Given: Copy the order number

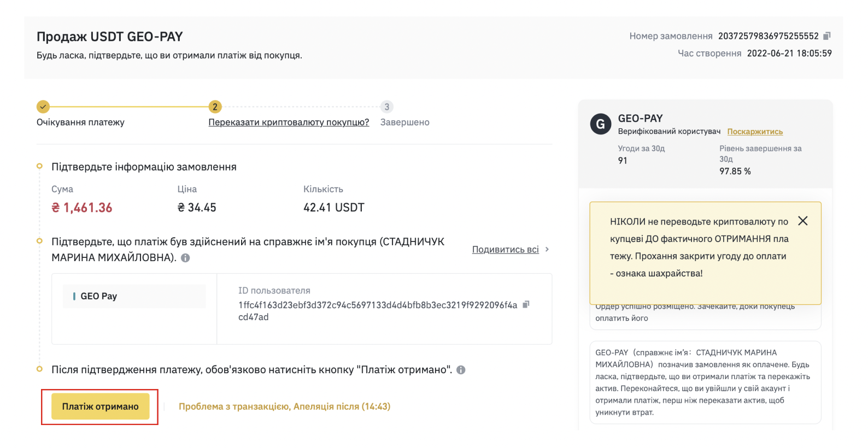Looking at the screenshot, I should pyautogui.click(x=826, y=36).
